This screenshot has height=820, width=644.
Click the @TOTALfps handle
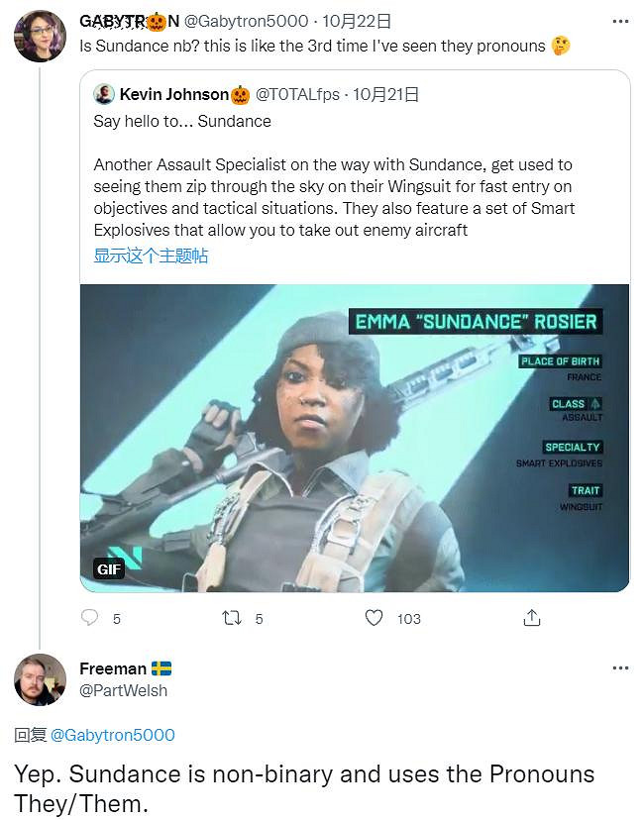pyautogui.click(x=298, y=95)
